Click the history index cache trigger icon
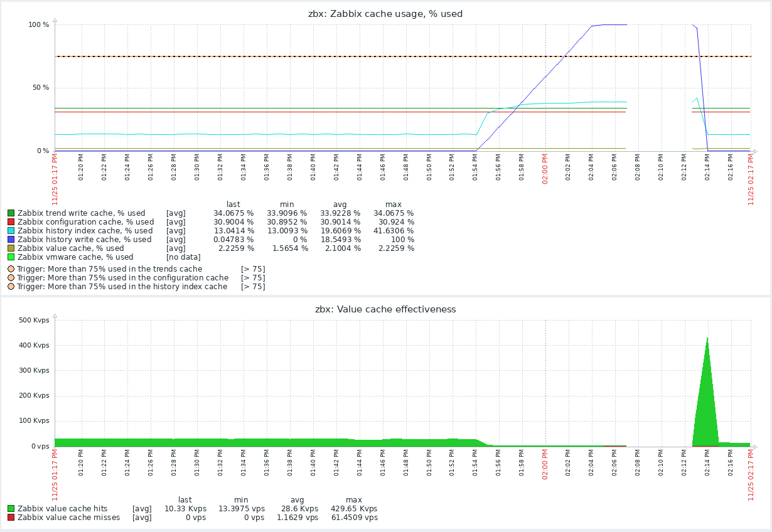The width and height of the screenshot is (772, 532). click(x=11, y=287)
